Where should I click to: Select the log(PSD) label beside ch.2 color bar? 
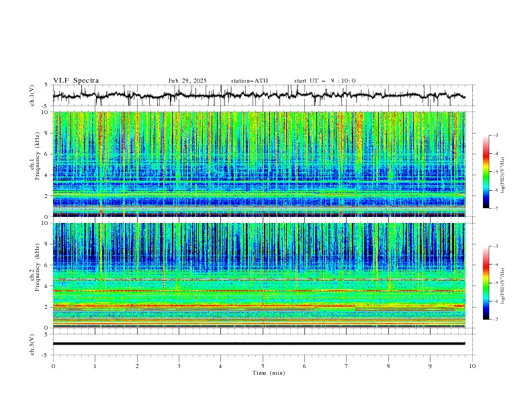click(x=503, y=286)
